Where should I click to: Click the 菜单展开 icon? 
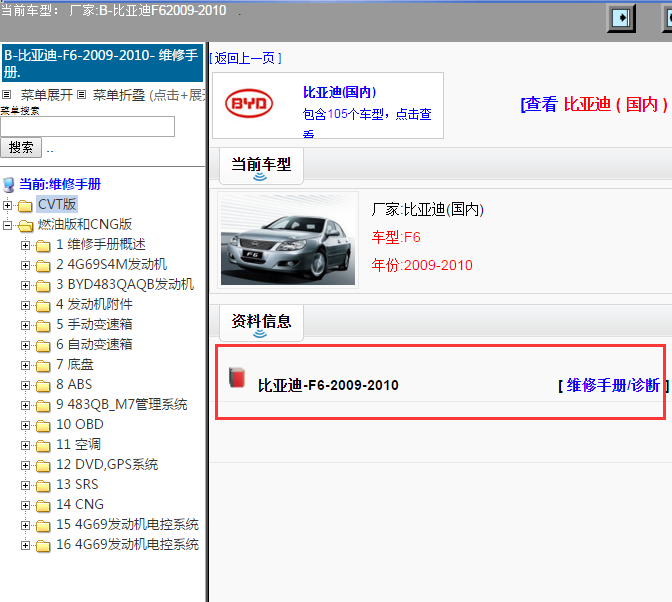[6, 95]
